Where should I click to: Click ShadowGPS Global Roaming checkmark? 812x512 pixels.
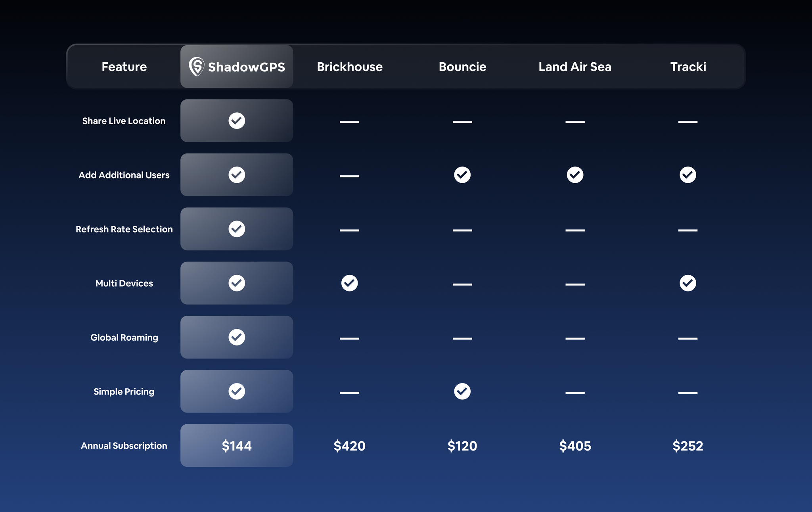[237, 337]
